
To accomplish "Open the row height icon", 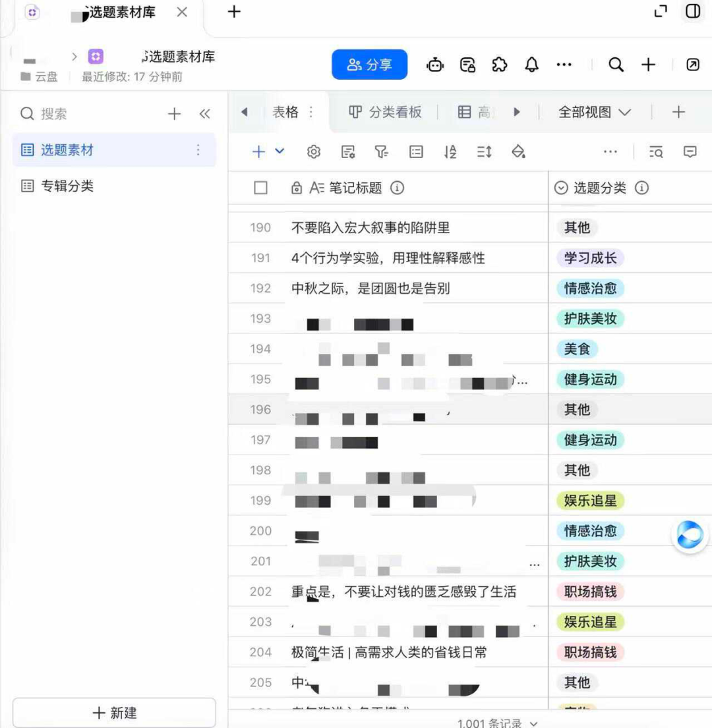I will click(484, 152).
